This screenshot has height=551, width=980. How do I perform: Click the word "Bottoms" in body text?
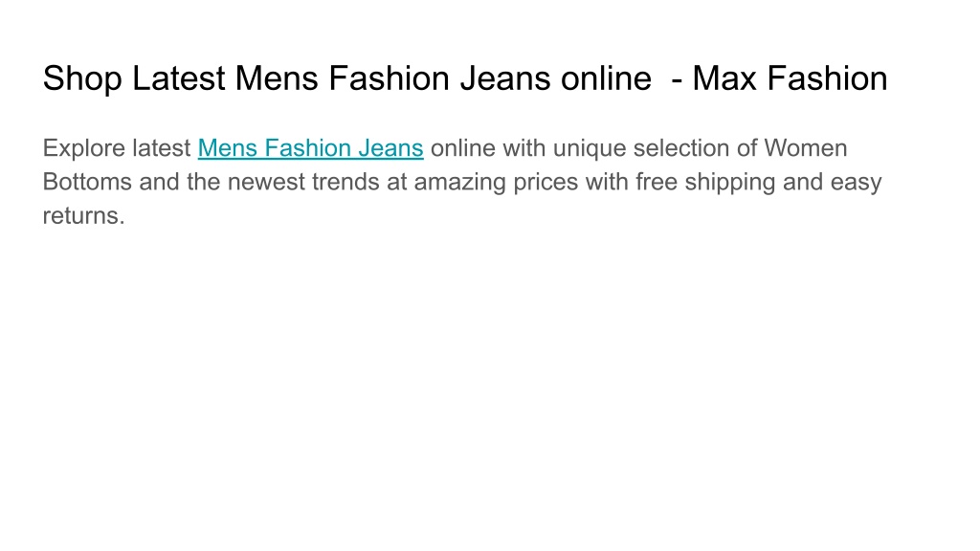(x=87, y=182)
